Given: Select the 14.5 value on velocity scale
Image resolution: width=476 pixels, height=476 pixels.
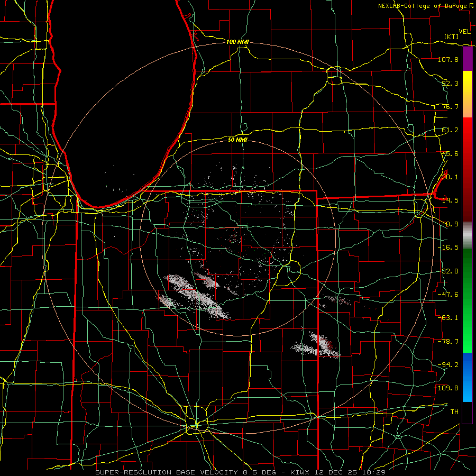Looking at the screenshot, I should (x=450, y=200).
